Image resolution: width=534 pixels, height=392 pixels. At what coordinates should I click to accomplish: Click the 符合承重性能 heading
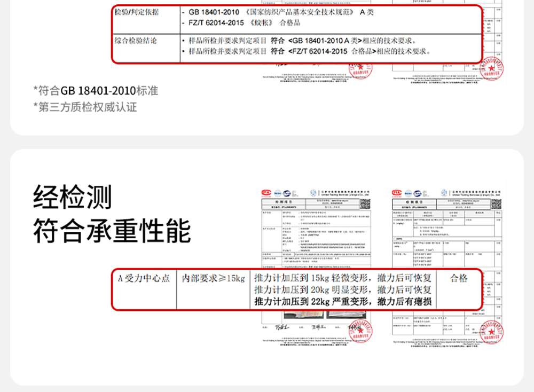[x=112, y=231]
